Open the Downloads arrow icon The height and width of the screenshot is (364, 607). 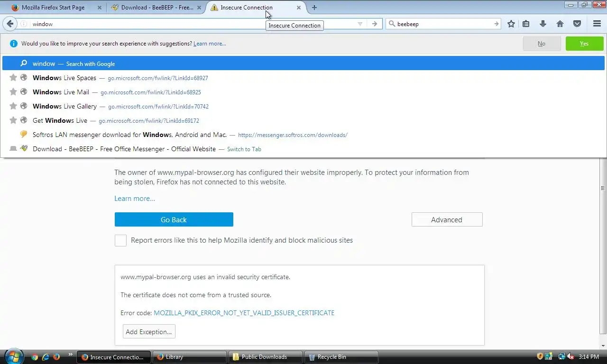543,24
